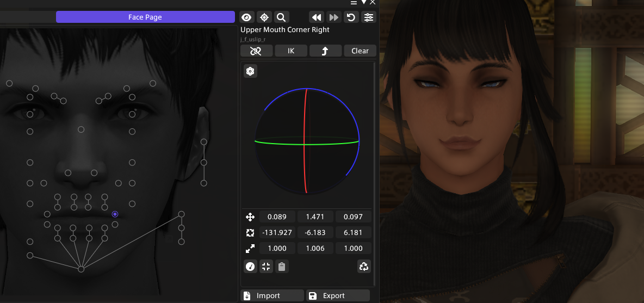Click the round gauge icon below scale row
The height and width of the screenshot is (303, 644).
point(250,267)
